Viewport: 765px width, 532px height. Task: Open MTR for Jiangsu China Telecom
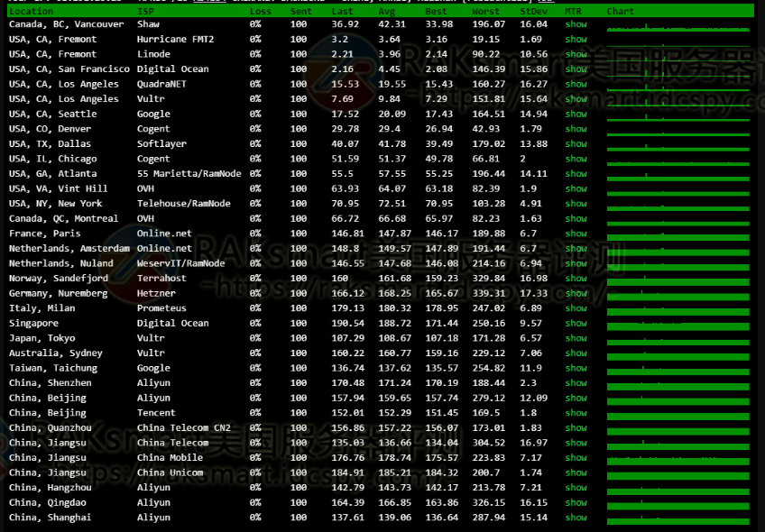click(576, 443)
